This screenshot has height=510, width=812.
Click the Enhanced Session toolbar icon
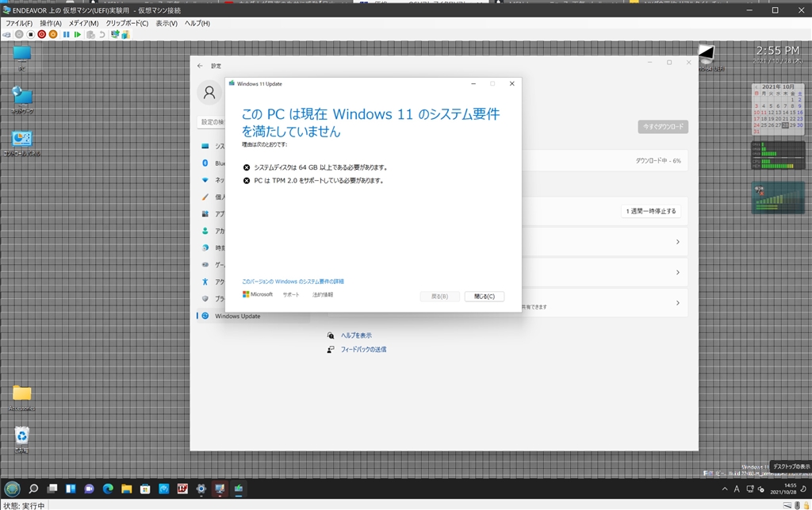click(x=115, y=35)
